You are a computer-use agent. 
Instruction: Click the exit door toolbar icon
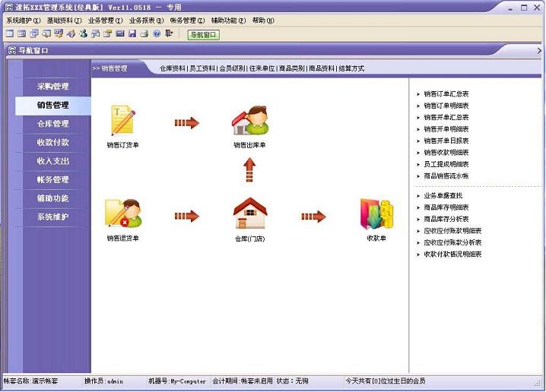pyautogui.click(x=169, y=33)
